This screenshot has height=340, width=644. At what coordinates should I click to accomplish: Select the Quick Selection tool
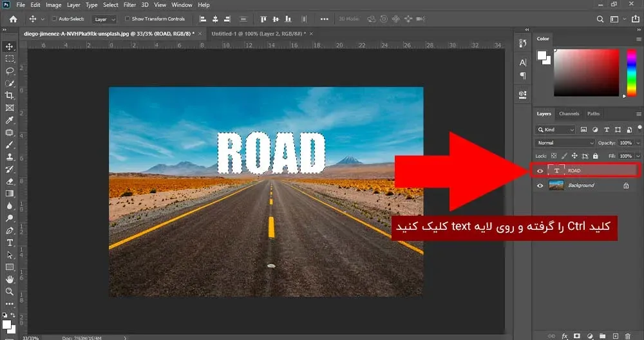pos(10,83)
